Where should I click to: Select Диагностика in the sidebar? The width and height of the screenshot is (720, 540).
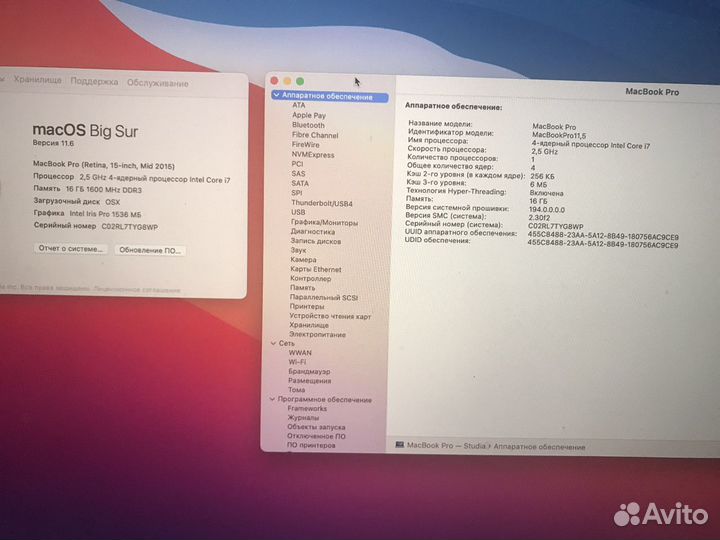coord(313,232)
